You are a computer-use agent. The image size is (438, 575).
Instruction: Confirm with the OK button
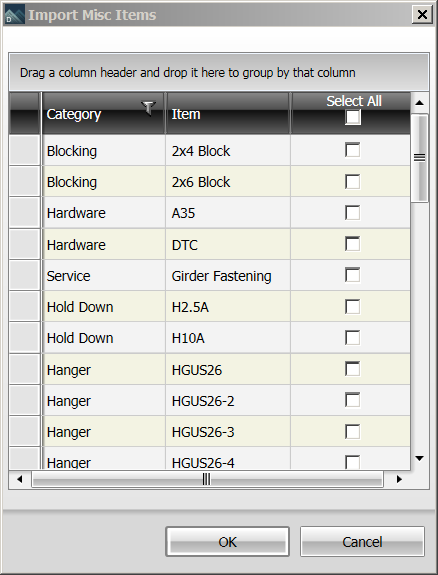click(x=227, y=542)
